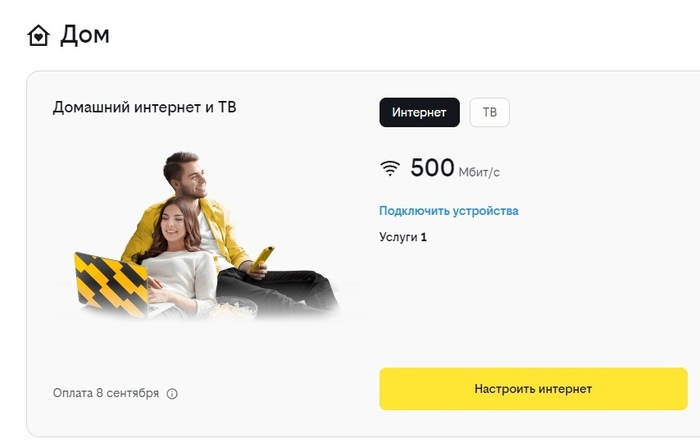
Task: Click the popcorn bowl in the illustration
Action: [233, 307]
